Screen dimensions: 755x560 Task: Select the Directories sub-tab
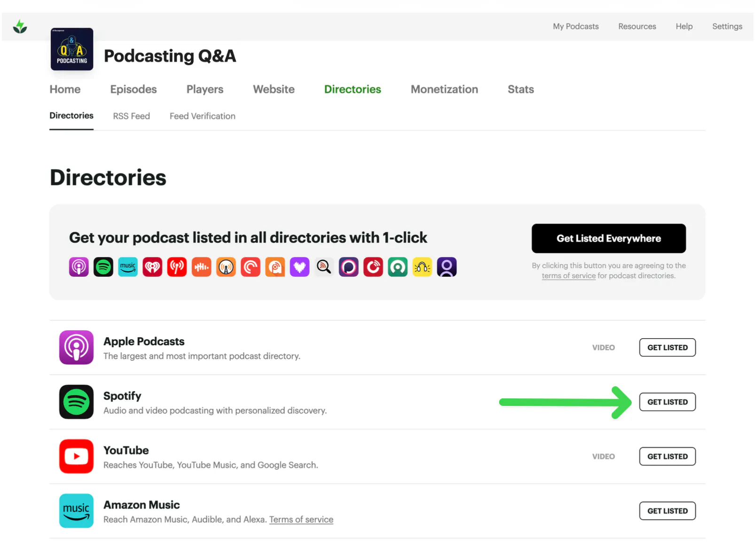(71, 116)
